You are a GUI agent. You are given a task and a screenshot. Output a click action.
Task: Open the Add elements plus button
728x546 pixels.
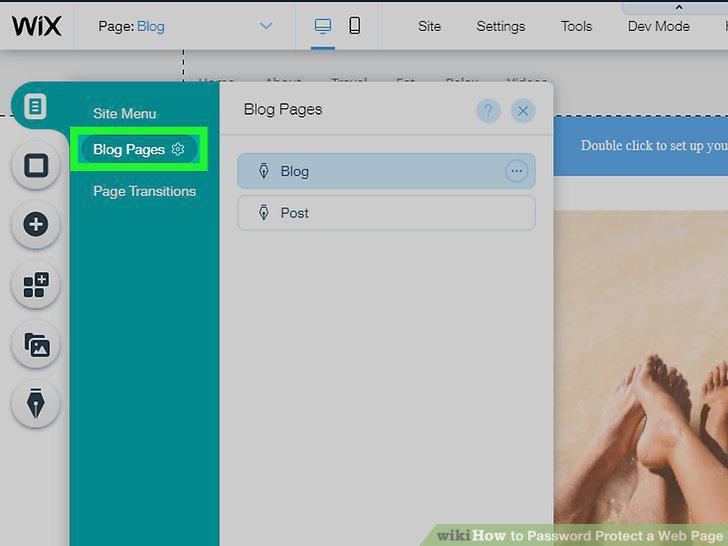click(36, 224)
